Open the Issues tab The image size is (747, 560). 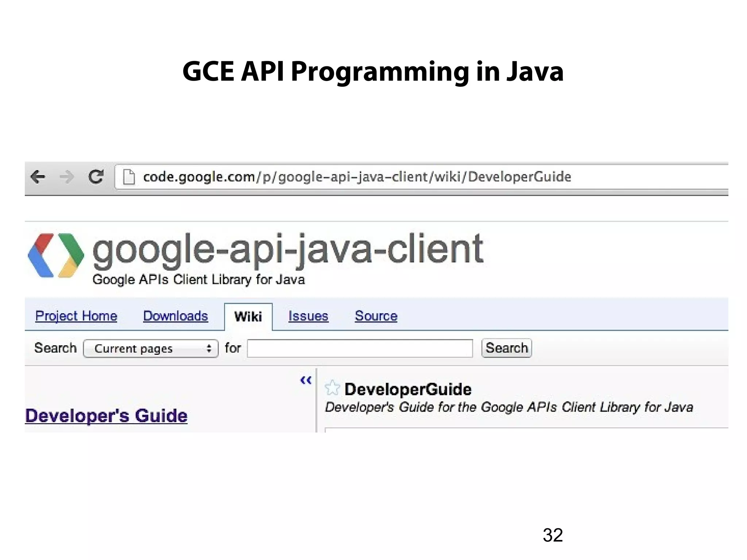click(x=308, y=316)
